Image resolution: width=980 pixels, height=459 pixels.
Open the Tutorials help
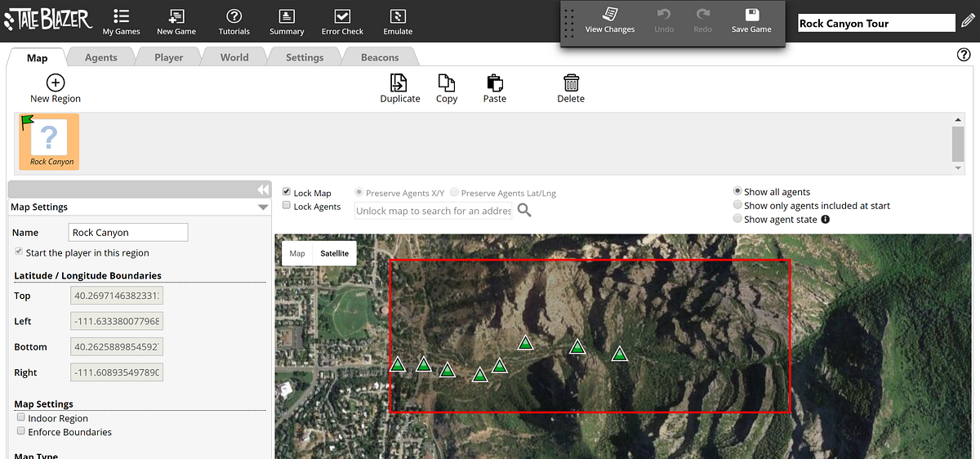tap(234, 21)
